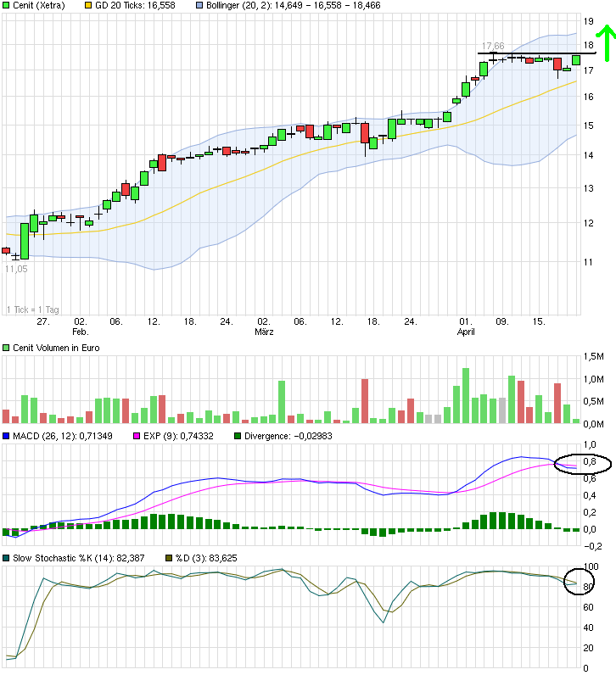Click the circled Slow Stochastic area

coord(579,581)
